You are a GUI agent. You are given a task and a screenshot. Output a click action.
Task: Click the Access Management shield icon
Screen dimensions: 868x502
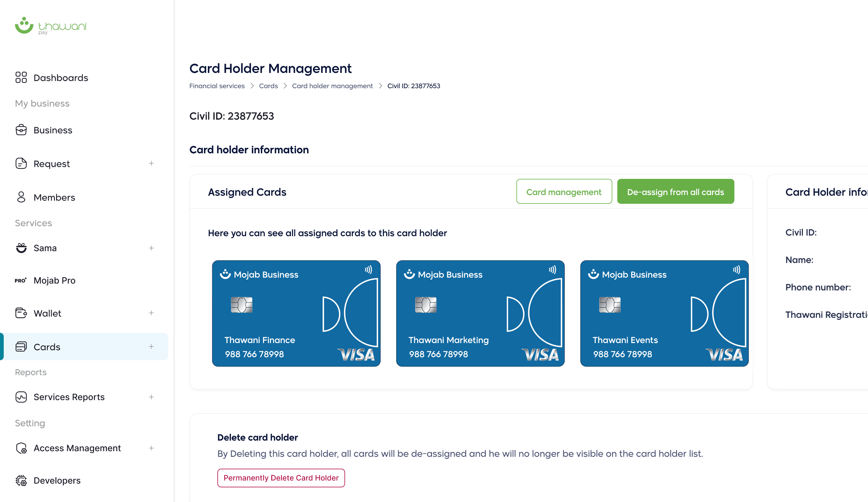coord(21,448)
